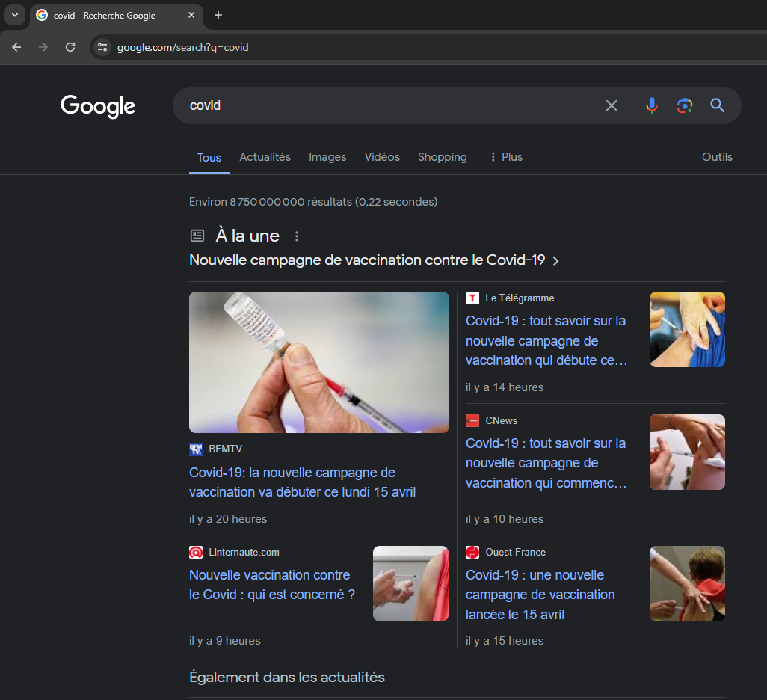This screenshot has height=700, width=767.
Task: Click the 'il y a 14 heures' timestamp
Action: click(505, 387)
